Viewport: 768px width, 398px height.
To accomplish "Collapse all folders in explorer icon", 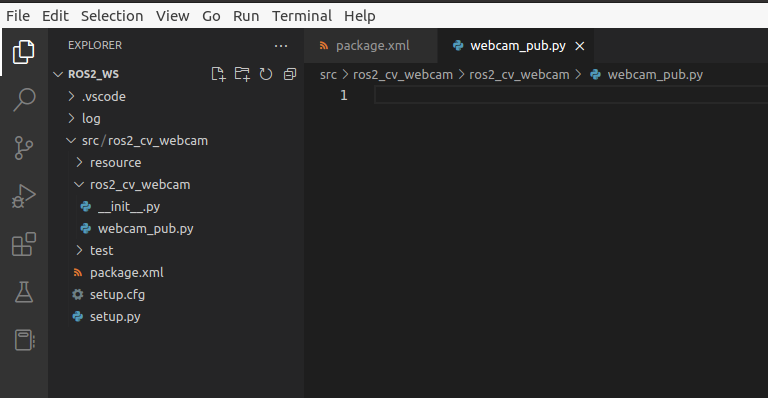I will coord(290,74).
